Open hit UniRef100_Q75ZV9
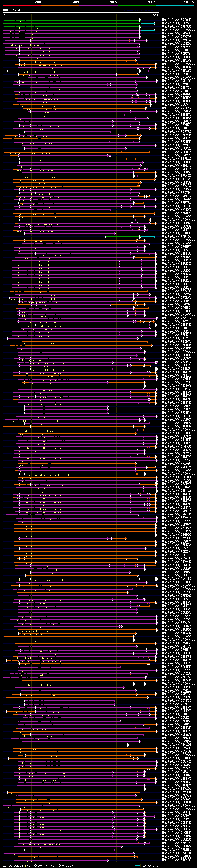197x868 pixels. tap(177, 481)
